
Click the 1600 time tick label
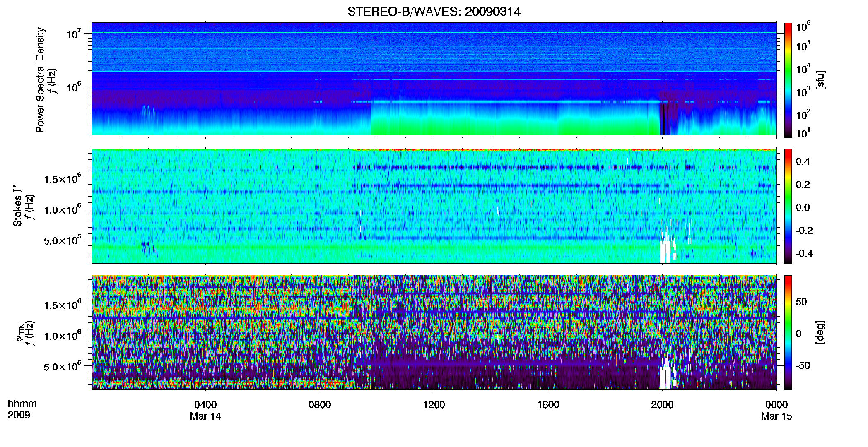click(548, 405)
